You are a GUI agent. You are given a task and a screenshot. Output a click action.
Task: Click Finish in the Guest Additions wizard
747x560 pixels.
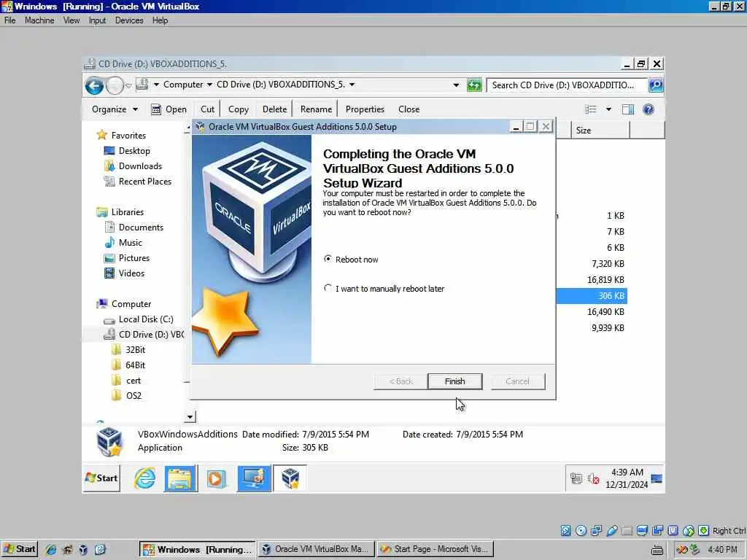pos(455,381)
